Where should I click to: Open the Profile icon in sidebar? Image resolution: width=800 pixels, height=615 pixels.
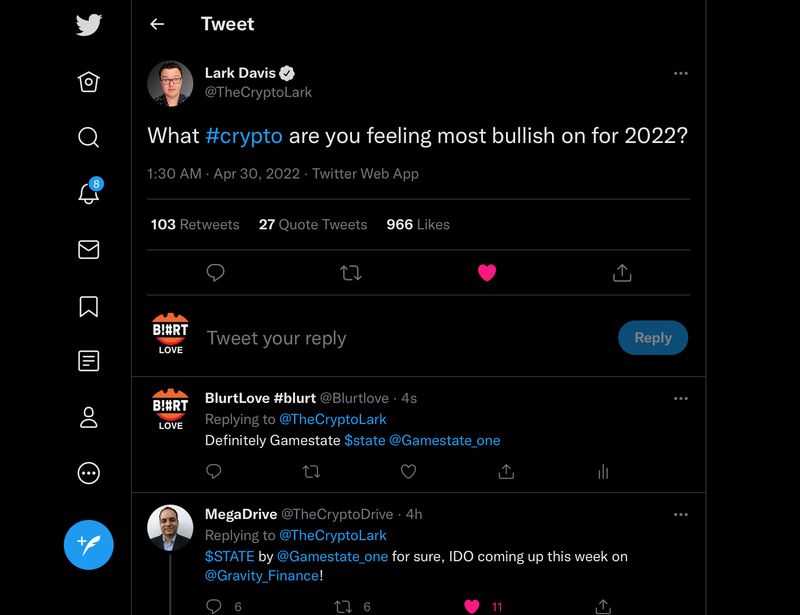pos(89,417)
